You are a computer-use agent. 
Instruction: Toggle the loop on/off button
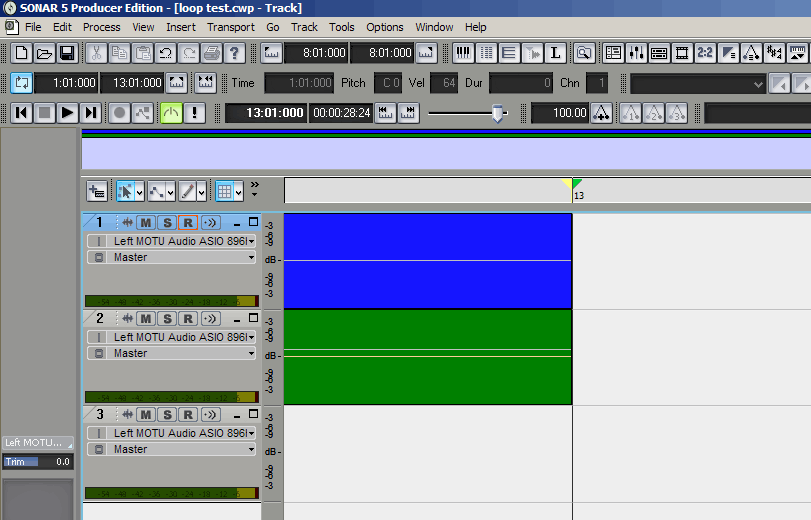click(21, 83)
